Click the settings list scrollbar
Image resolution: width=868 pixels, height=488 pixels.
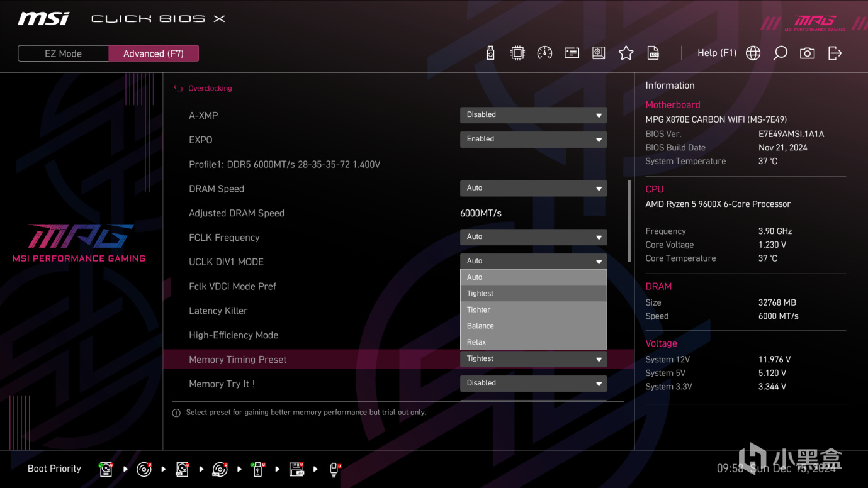[x=629, y=221]
